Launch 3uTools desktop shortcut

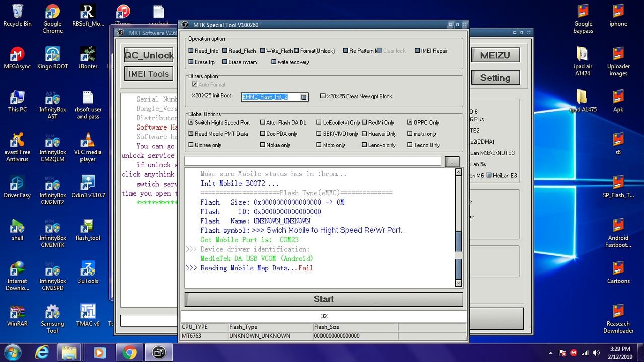[88, 273]
